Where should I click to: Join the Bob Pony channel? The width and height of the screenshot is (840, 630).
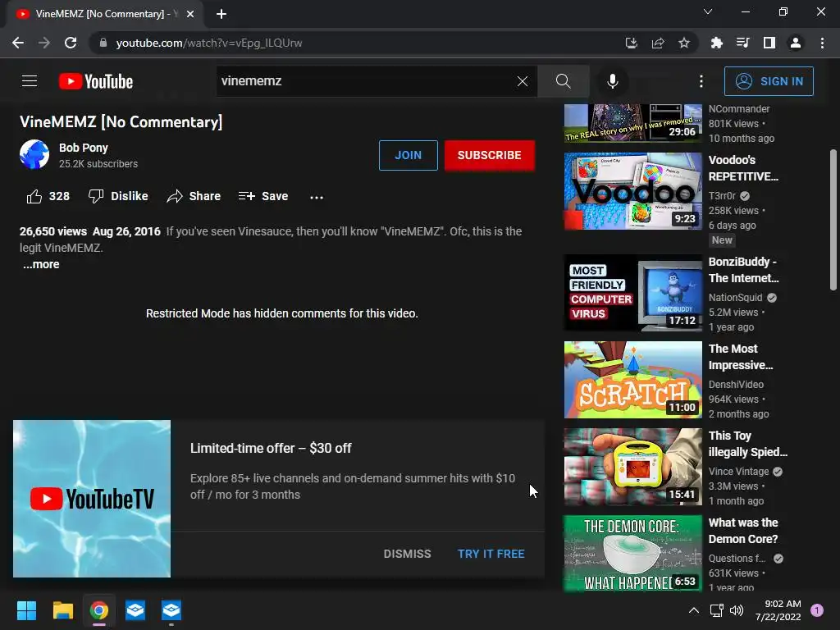(409, 155)
